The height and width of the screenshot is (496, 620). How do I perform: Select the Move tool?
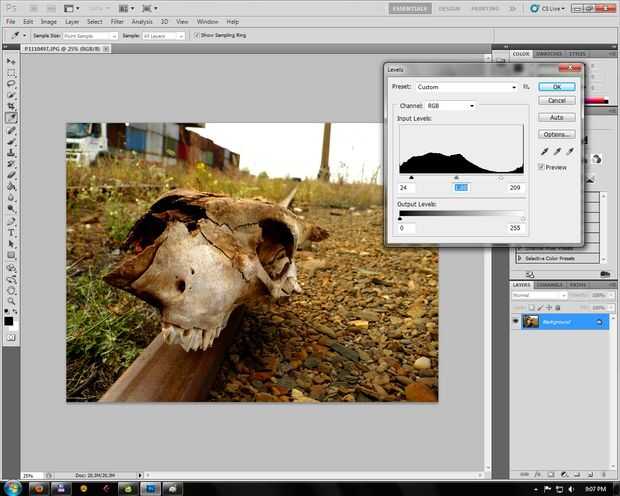coord(11,62)
